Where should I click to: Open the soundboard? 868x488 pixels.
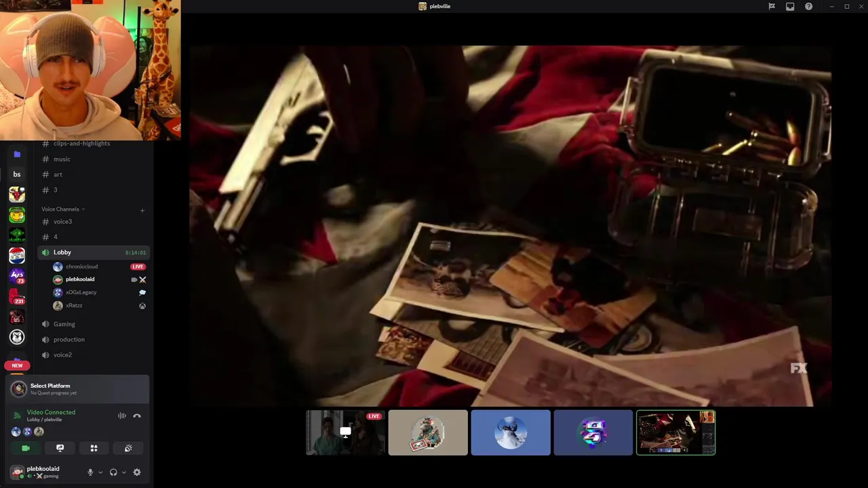128,448
